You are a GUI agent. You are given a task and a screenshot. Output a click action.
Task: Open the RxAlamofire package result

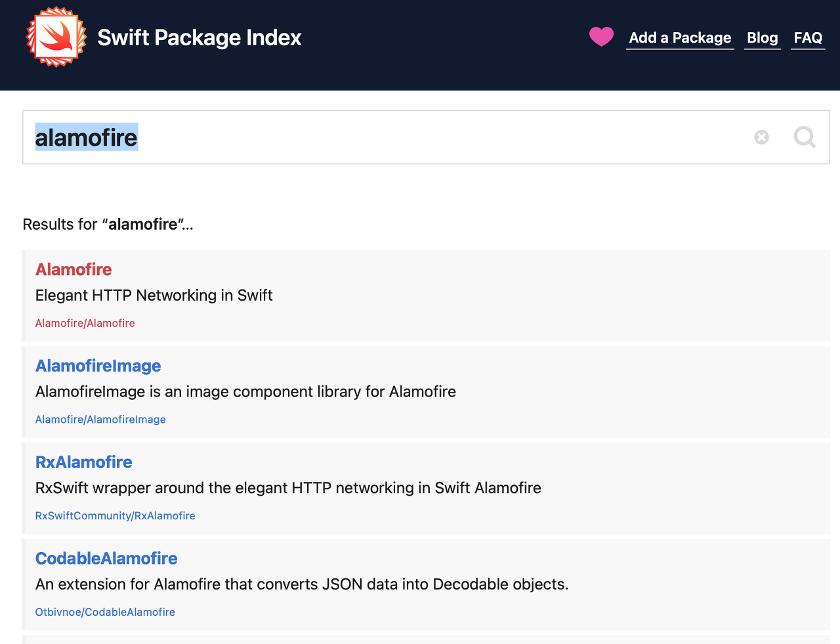click(427, 488)
